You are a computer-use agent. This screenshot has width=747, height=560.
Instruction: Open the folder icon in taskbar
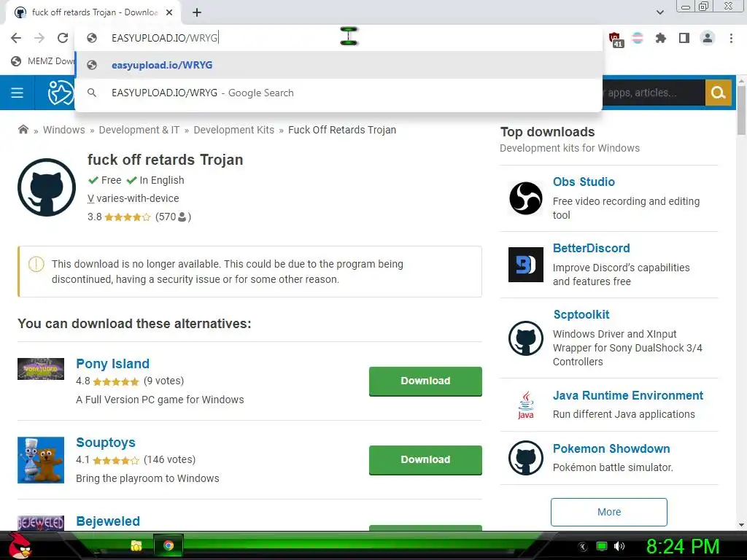point(136,545)
